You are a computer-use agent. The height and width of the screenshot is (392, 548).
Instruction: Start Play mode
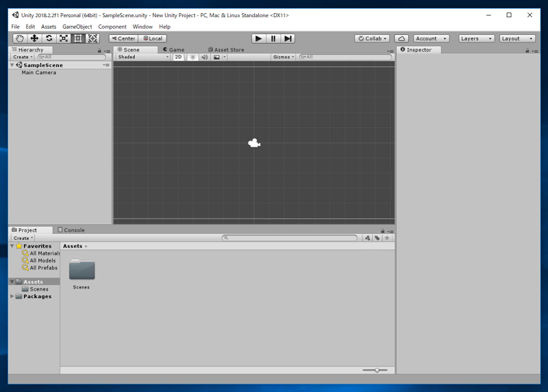(259, 38)
